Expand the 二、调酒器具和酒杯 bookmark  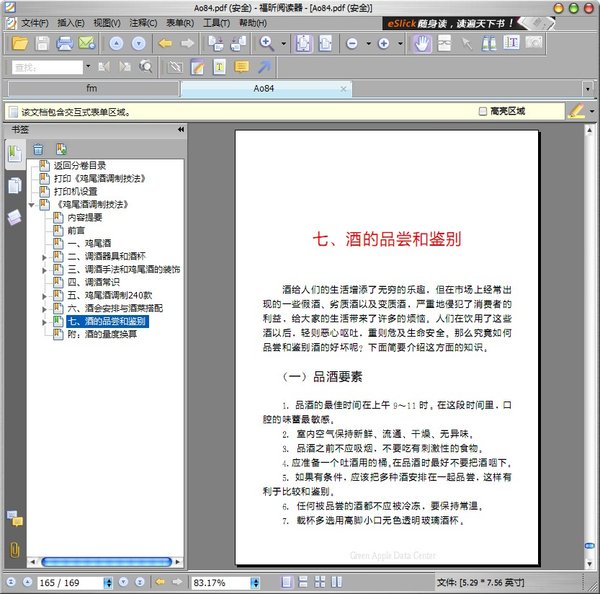click(x=44, y=257)
